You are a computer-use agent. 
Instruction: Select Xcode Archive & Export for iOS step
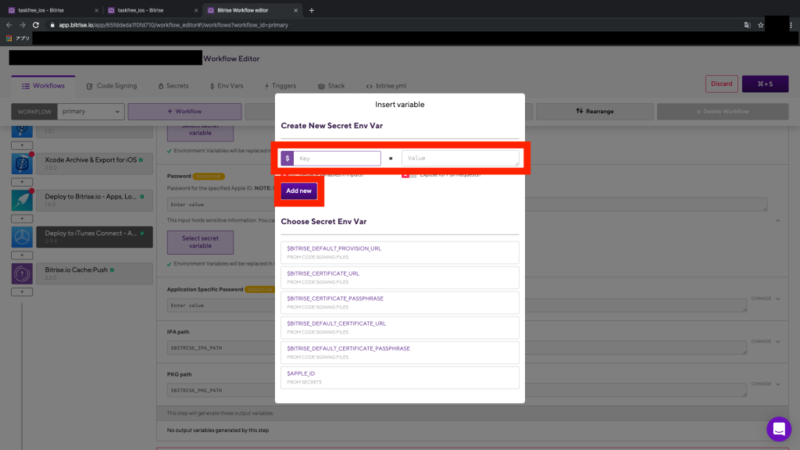(94, 163)
